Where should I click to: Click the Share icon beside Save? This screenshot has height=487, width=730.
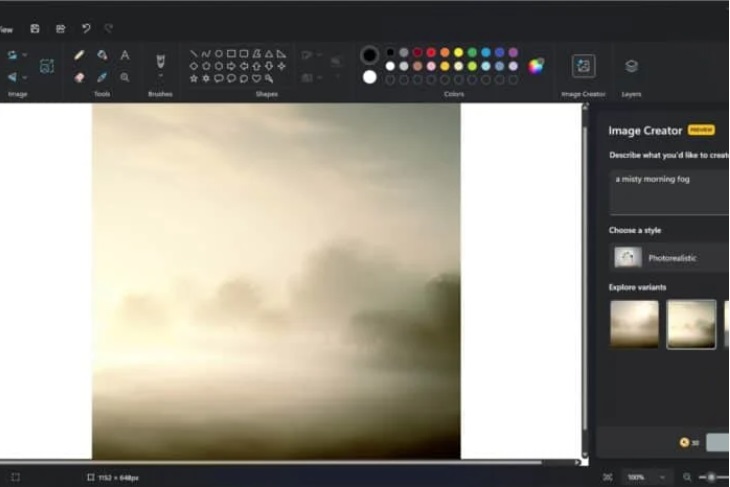(x=61, y=29)
